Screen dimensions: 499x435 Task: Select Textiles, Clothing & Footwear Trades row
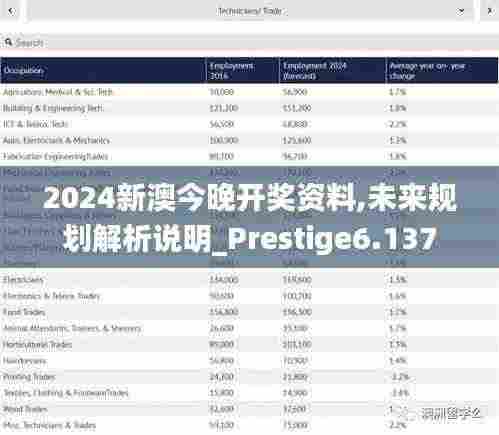click(249, 393)
